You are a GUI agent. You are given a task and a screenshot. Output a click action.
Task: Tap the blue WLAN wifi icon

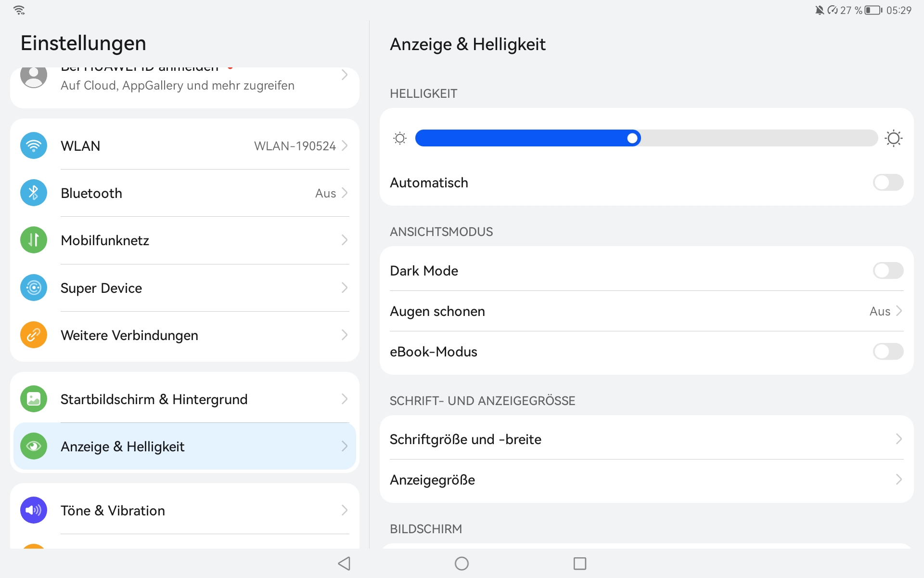tap(34, 145)
